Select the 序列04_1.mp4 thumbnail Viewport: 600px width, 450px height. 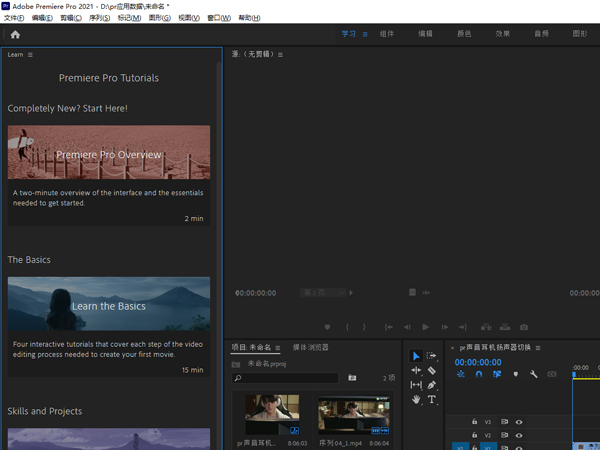coord(354,416)
